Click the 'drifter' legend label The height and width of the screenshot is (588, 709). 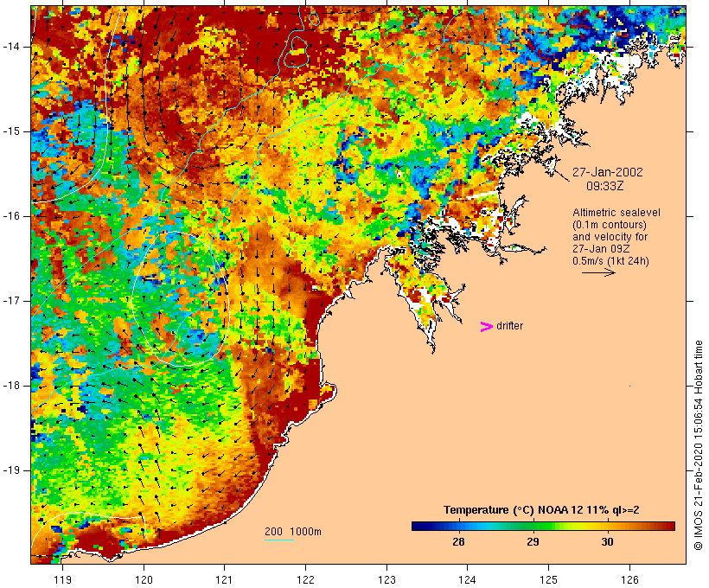[509, 326]
